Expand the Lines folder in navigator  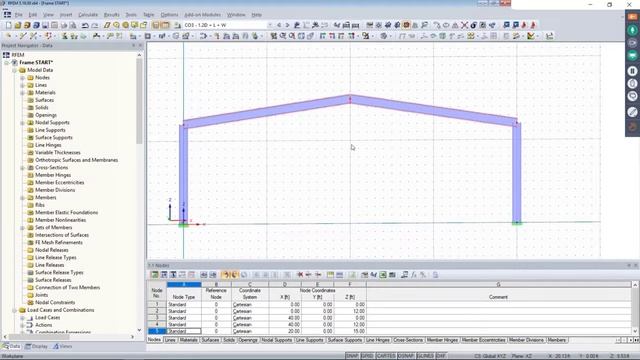(23, 85)
